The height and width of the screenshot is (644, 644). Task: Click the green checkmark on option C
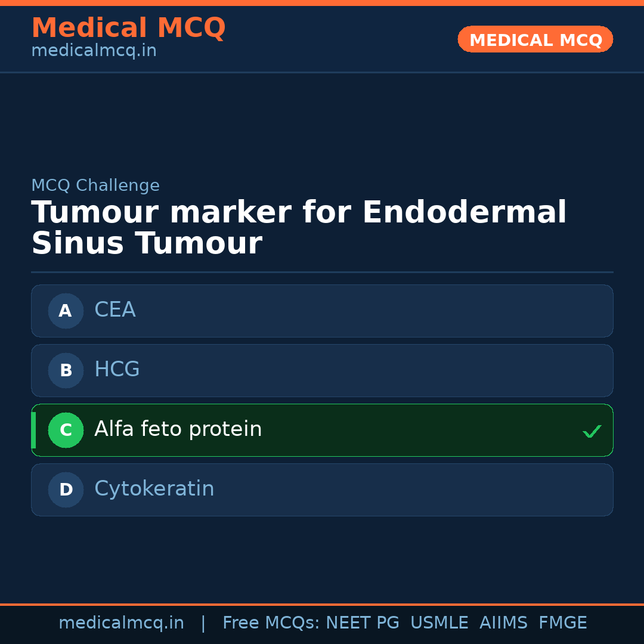pos(592,431)
